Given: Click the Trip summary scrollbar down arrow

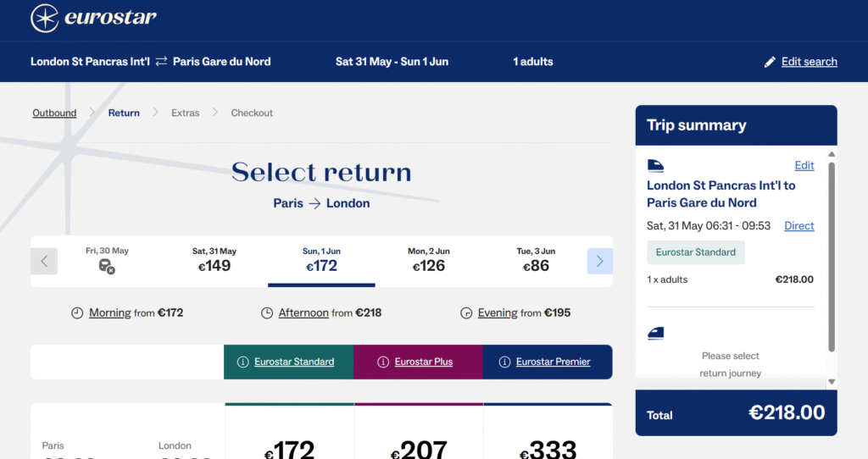Looking at the screenshot, I should pyautogui.click(x=832, y=382).
